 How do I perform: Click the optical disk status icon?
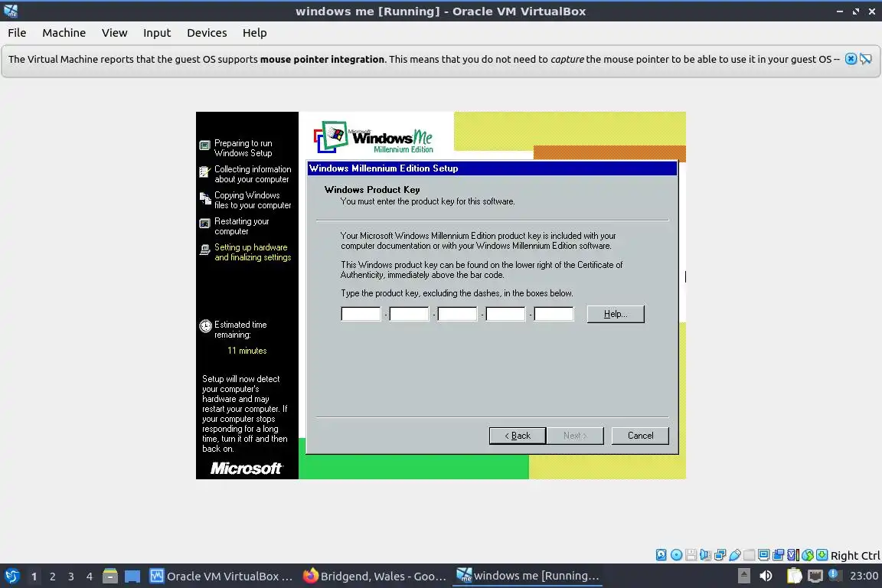(x=676, y=555)
